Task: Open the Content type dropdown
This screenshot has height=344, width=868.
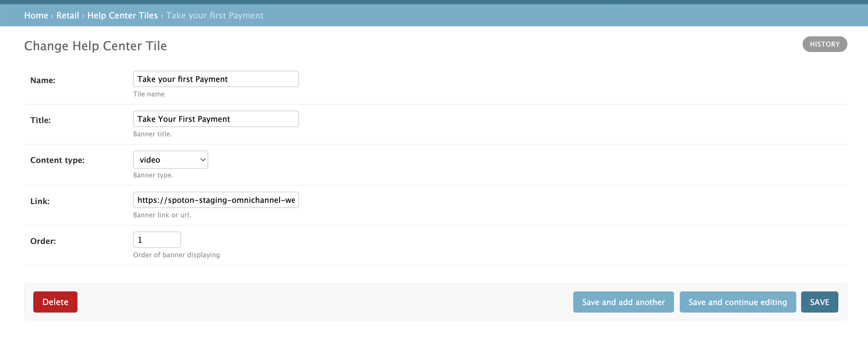Action: click(171, 160)
